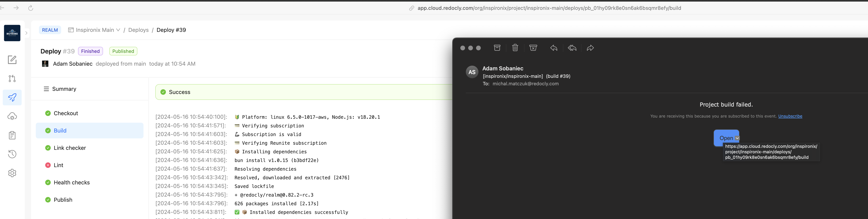The image size is (868, 219).
Task: Click log line 'Saved lockfile'
Action: 254,186
